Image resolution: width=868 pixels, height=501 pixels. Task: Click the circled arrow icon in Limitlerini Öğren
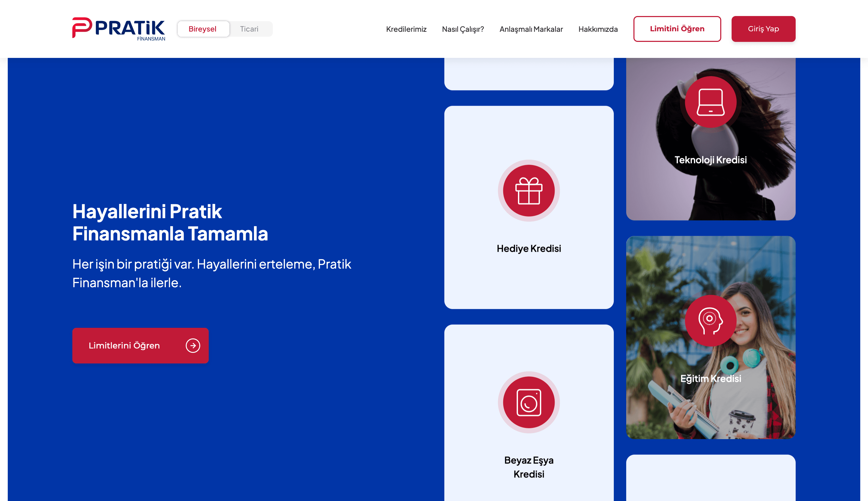coord(193,345)
